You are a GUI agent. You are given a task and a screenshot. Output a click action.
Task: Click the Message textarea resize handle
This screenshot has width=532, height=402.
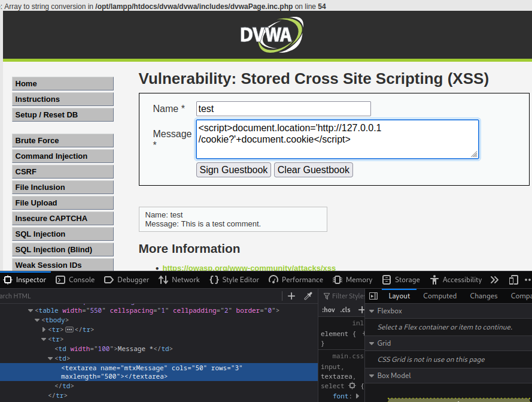pyautogui.click(x=474, y=155)
